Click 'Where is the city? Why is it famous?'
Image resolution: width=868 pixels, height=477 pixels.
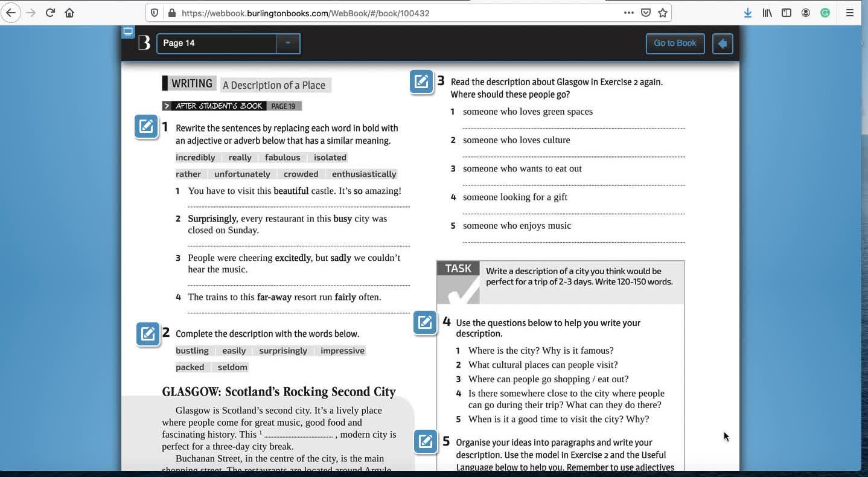(541, 351)
